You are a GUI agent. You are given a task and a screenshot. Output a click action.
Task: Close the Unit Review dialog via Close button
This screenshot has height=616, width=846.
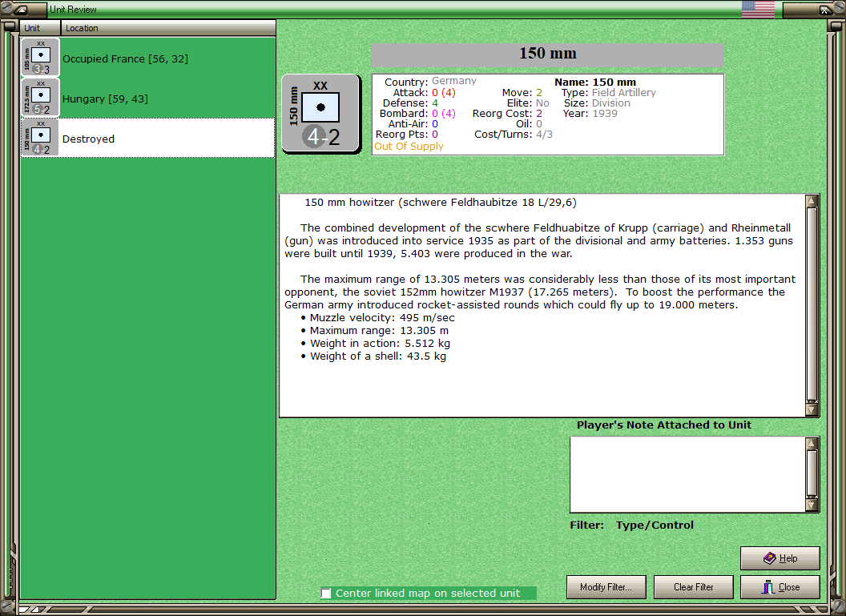(780, 587)
